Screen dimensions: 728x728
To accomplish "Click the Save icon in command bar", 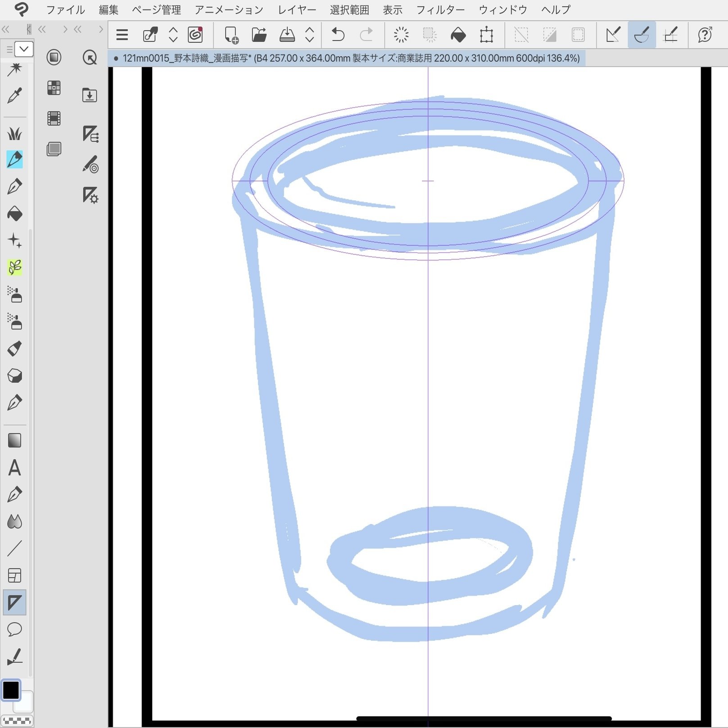I will coord(287,35).
